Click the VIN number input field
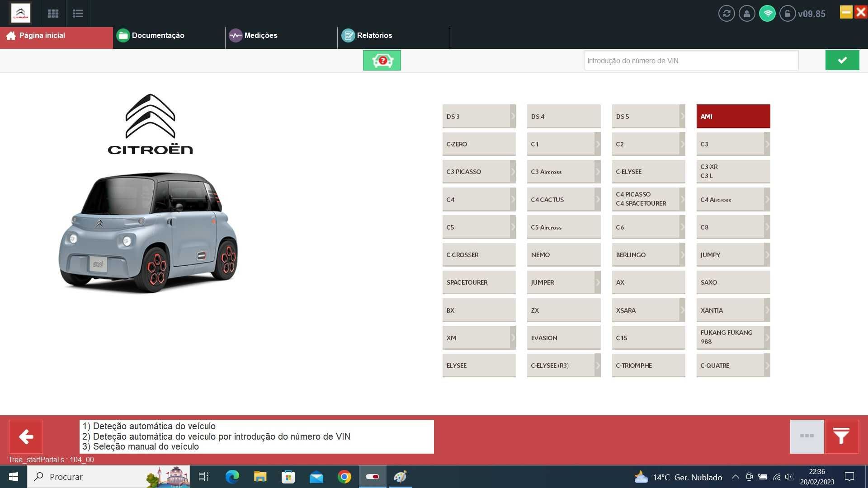 pyautogui.click(x=691, y=61)
